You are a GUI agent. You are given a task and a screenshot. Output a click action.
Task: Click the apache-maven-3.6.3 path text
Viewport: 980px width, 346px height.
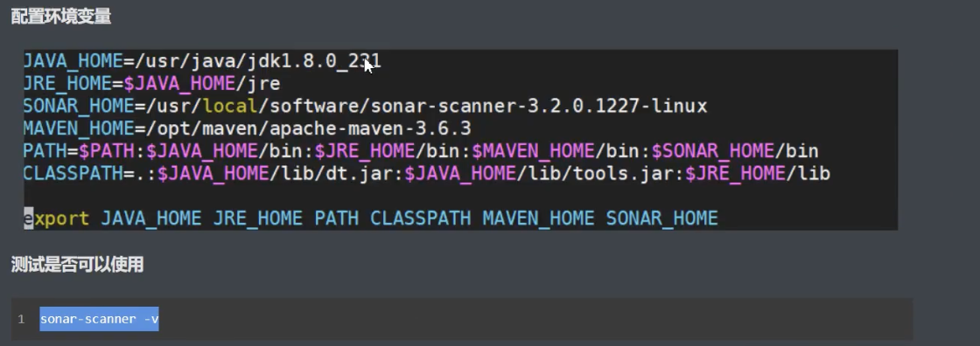coord(370,128)
